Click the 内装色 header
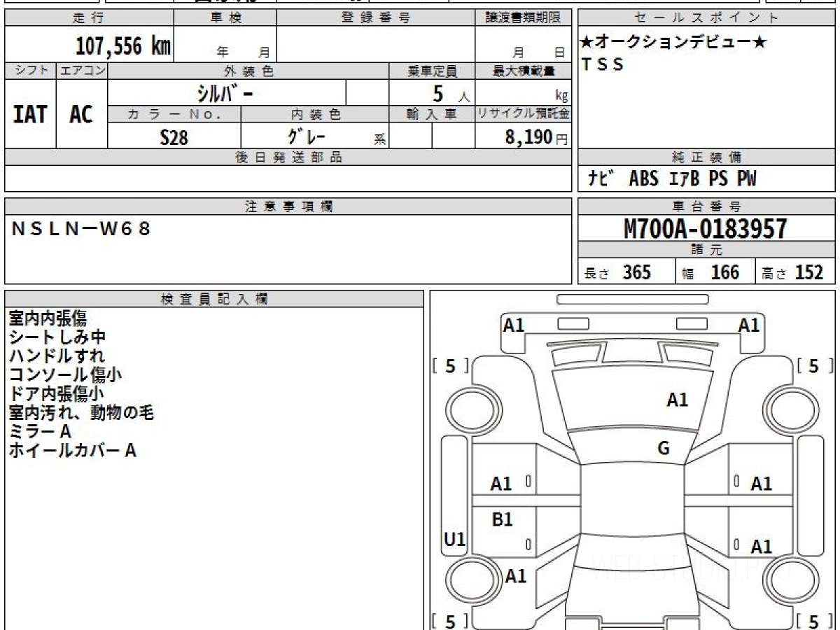This screenshot has height=630, width=840. click(315, 114)
